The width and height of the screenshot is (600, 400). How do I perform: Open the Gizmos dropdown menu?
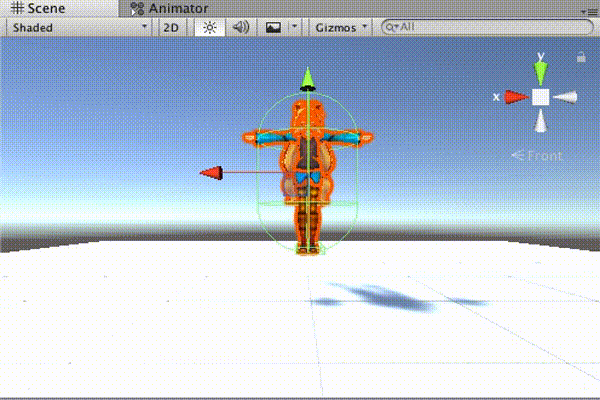coord(341,27)
